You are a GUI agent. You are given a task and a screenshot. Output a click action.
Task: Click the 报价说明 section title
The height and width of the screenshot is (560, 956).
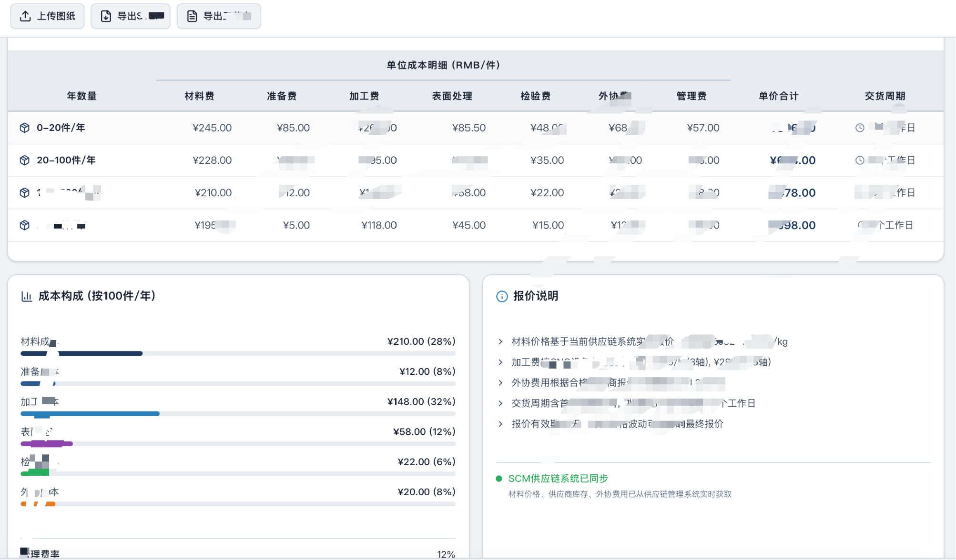pos(536,296)
